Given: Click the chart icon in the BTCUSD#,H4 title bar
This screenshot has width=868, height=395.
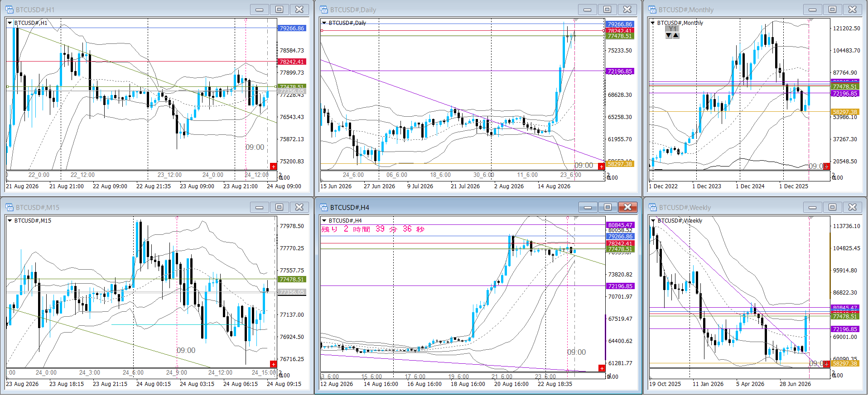Looking at the screenshot, I should coord(324,207).
